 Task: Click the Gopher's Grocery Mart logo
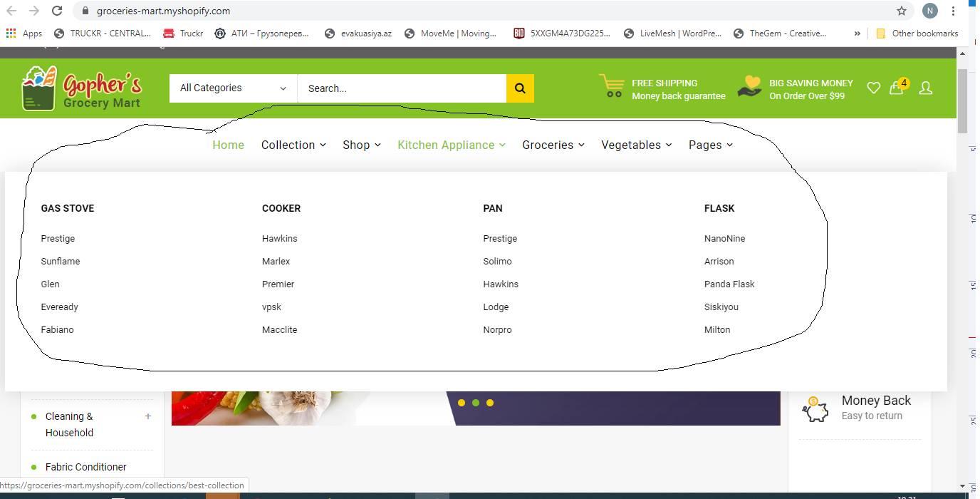click(x=82, y=88)
